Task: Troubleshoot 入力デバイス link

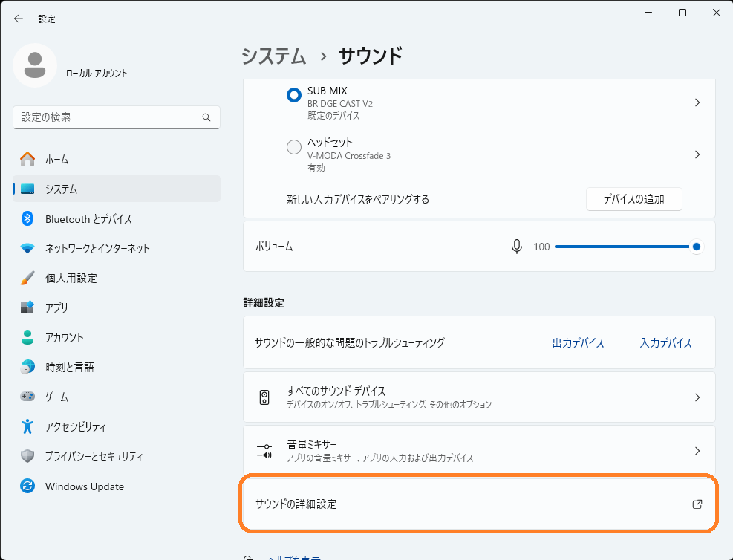Action: (x=665, y=342)
